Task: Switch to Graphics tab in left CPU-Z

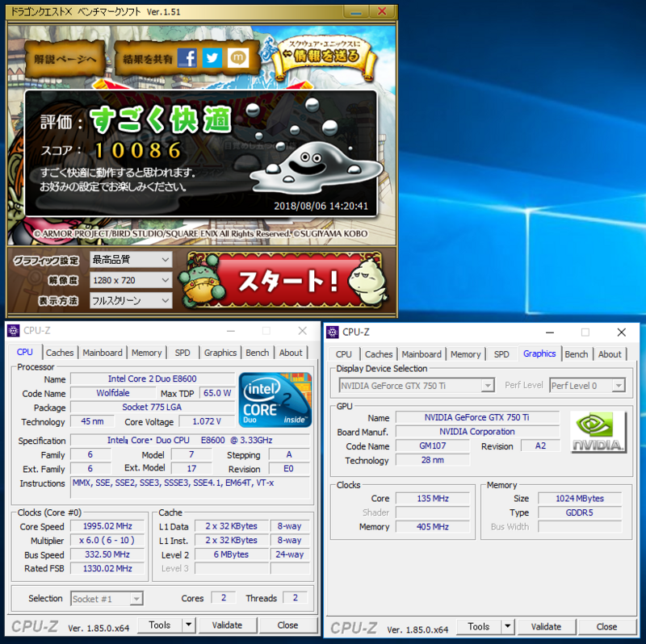Action: click(x=220, y=353)
